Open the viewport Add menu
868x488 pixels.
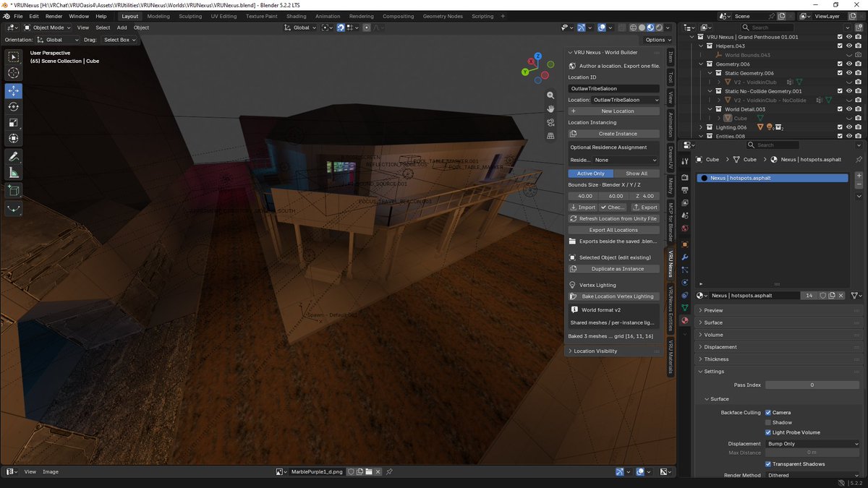click(122, 27)
